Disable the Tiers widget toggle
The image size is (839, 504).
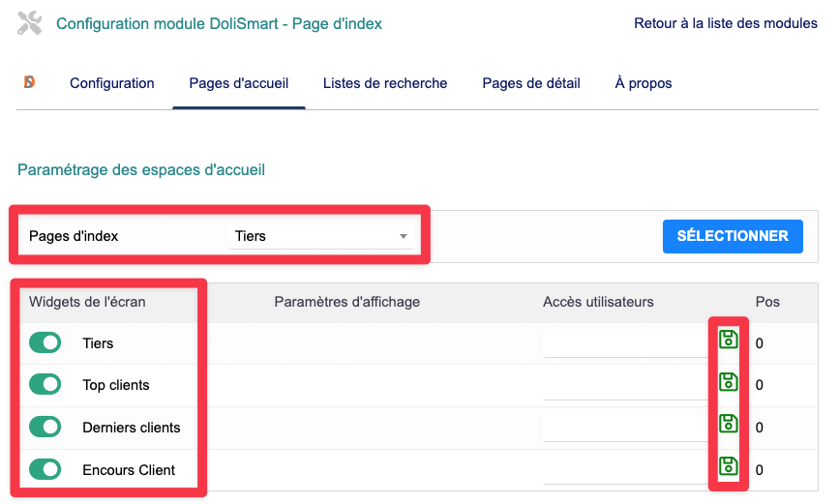click(x=45, y=343)
